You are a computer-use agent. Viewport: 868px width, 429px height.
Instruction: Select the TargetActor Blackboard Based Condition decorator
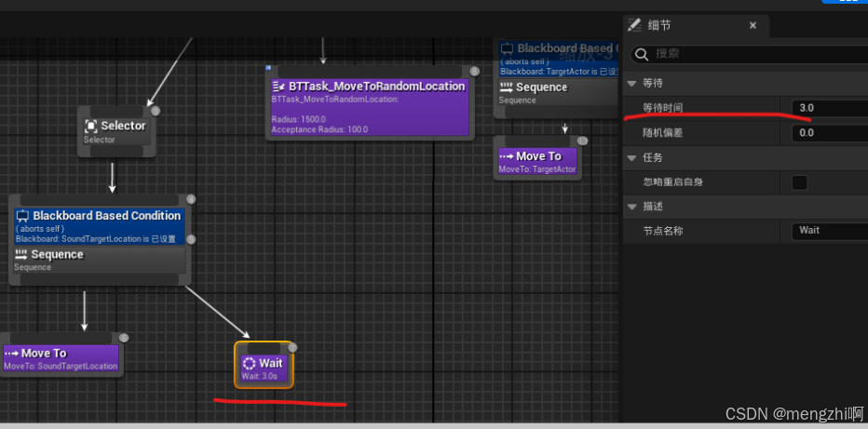click(558, 59)
